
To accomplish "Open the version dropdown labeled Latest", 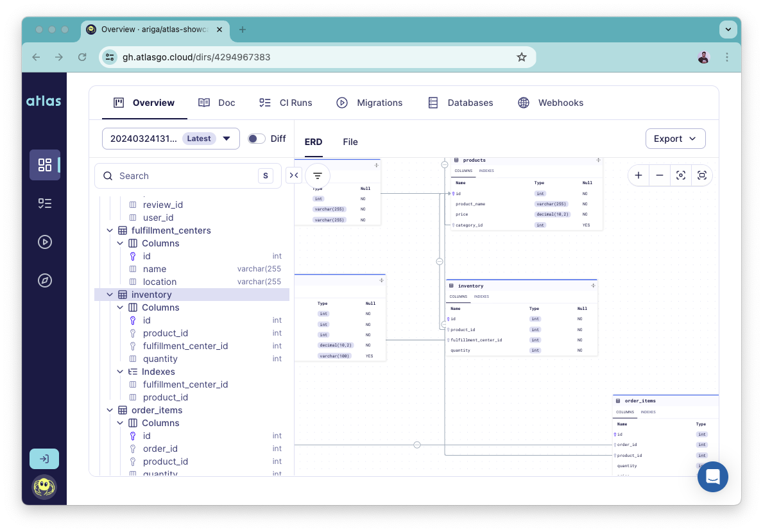I will (227, 138).
